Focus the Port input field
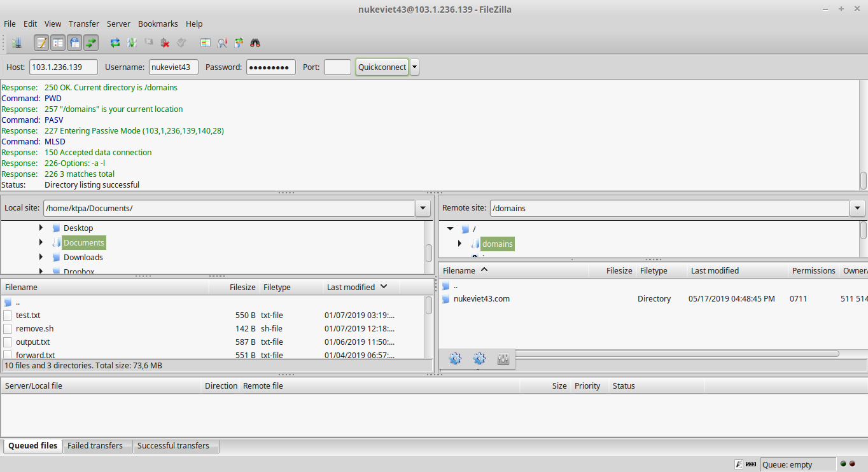 click(x=337, y=67)
